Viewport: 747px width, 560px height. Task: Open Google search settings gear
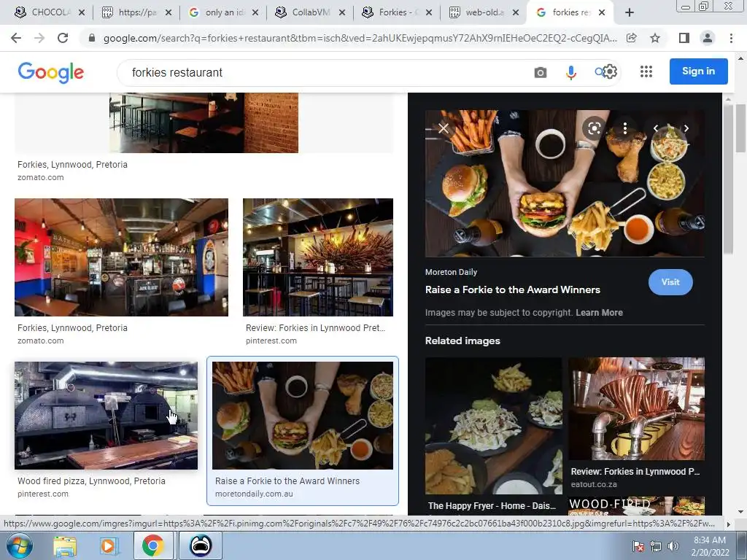pyautogui.click(x=611, y=72)
